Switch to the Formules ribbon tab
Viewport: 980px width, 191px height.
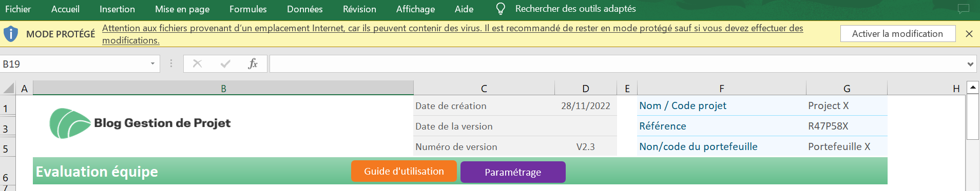coord(248,9)
